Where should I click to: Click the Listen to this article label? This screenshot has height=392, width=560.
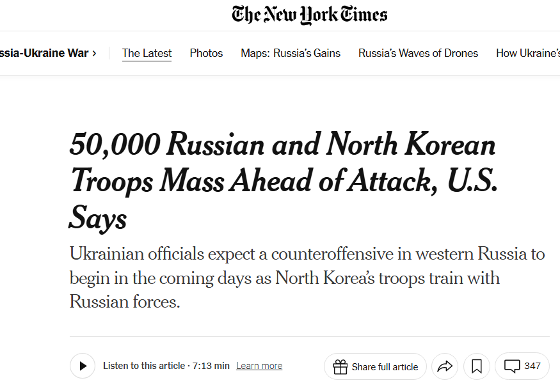(144, 366)
